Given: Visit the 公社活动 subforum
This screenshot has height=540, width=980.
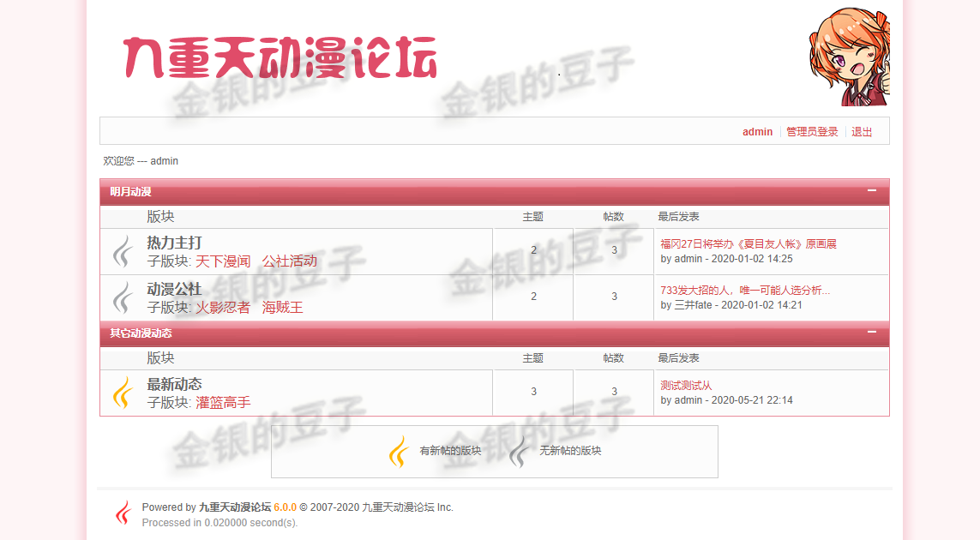Looking at the screenshot, I should pyautogui.click(x=292, y=260).
